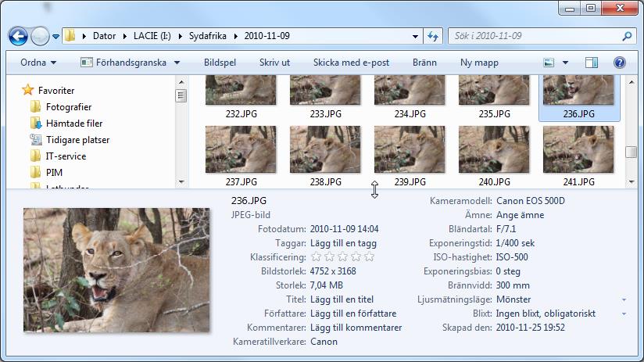Select Sydafrika in the address path
Image resolution: width=644 pixels, height=362 pixels.
pos(207,36)
